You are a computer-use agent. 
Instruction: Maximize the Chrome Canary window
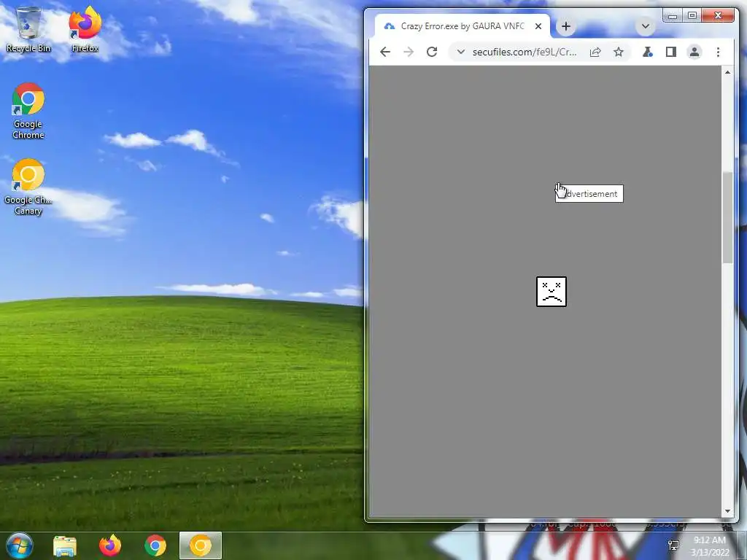coord(692,16)
